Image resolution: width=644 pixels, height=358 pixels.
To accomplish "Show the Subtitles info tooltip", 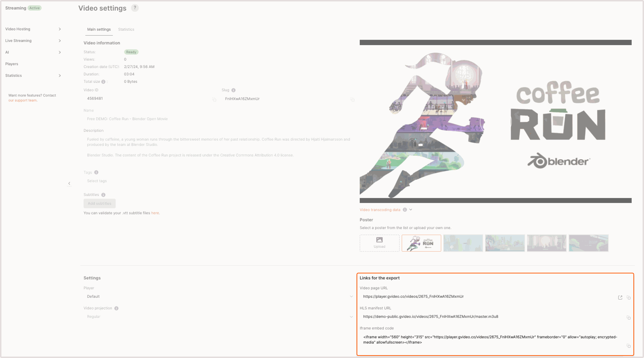I will (x=103, y=195).
